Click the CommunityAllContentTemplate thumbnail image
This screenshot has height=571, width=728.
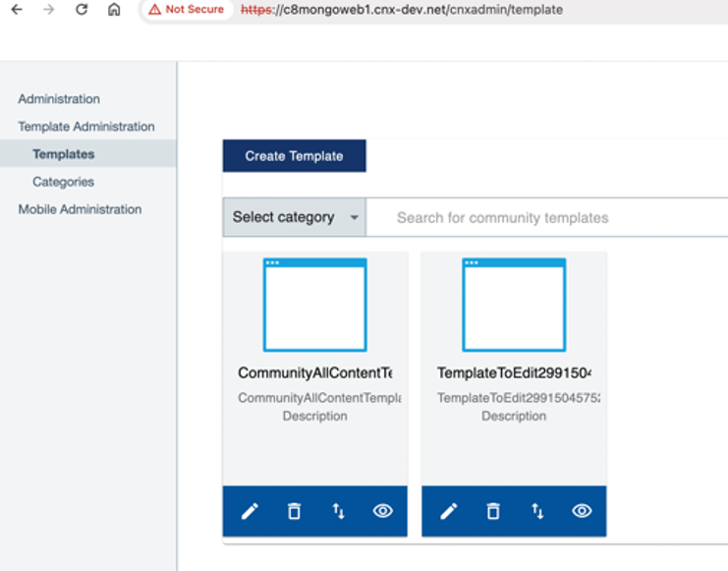point(314,305)
